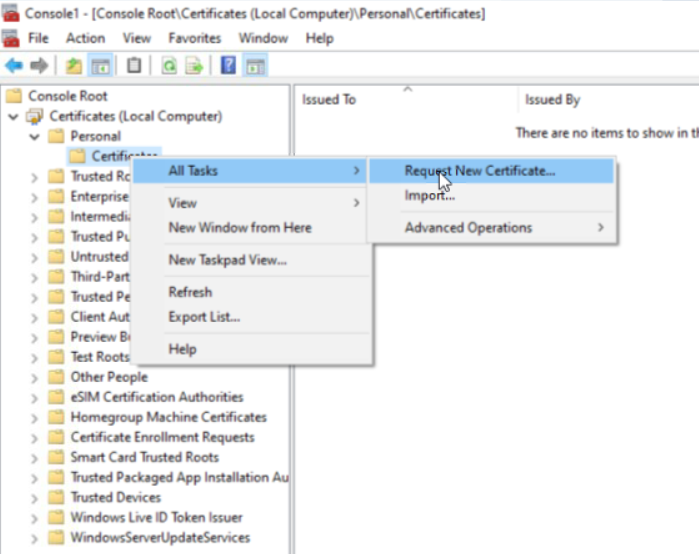699x554 pixels.
Task: Collapse the Personal store node
Action: click(x=34, y=137)
